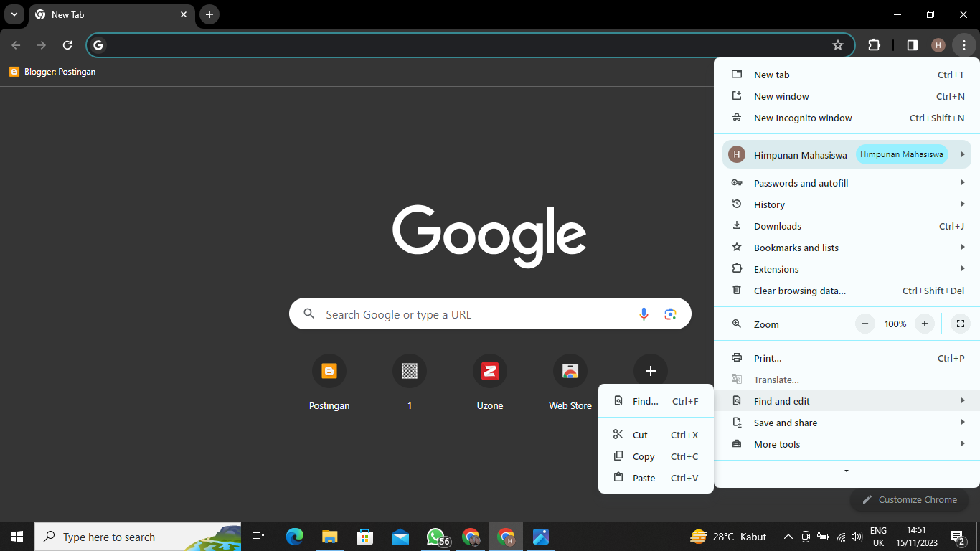Screen dimensions: 980x551
Task: Expand Find and edit submenu
Action: [847, 401]
